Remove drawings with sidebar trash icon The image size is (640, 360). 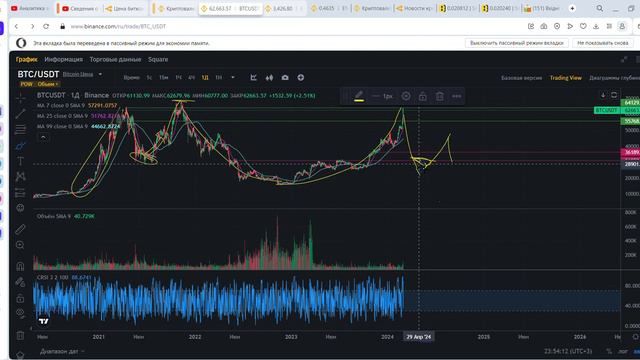tap(20, 336)
